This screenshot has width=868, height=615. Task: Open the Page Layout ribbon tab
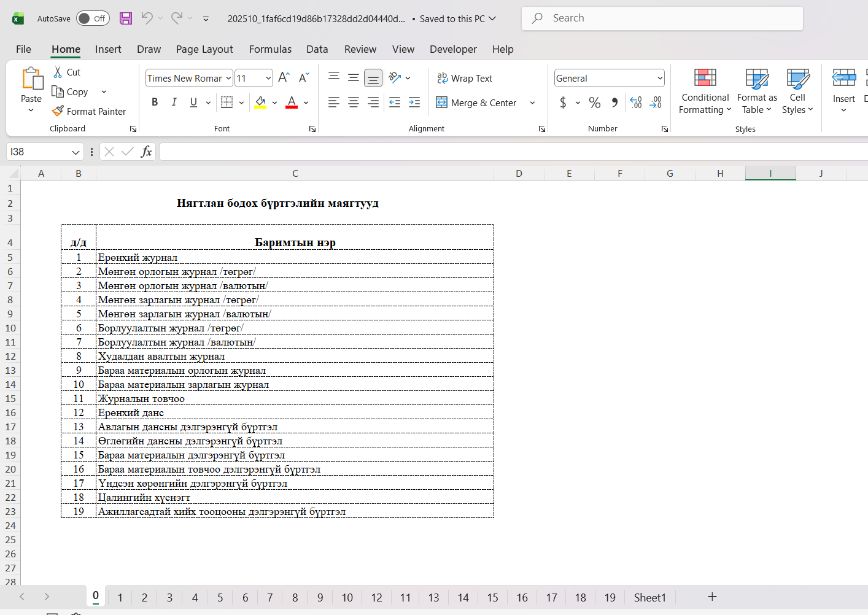point(204,49)
